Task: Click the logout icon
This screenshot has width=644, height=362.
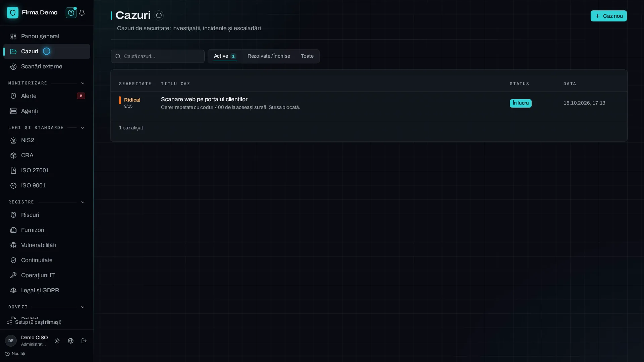Action: pyautogui.click(x=84, y=341)
